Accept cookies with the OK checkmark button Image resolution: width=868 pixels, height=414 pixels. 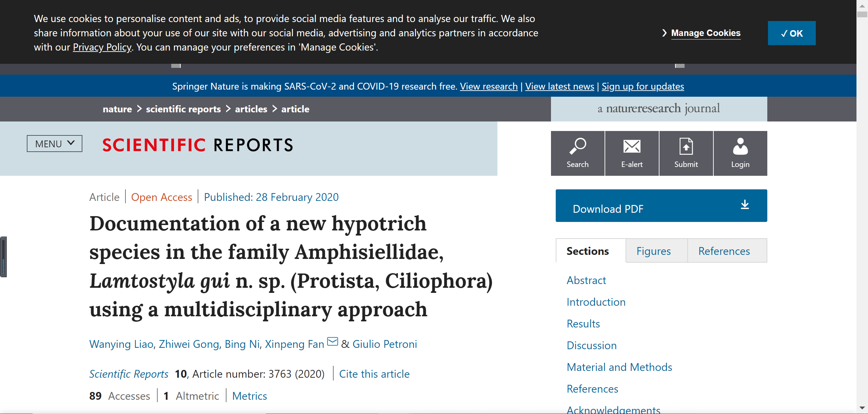click(791, 33)
